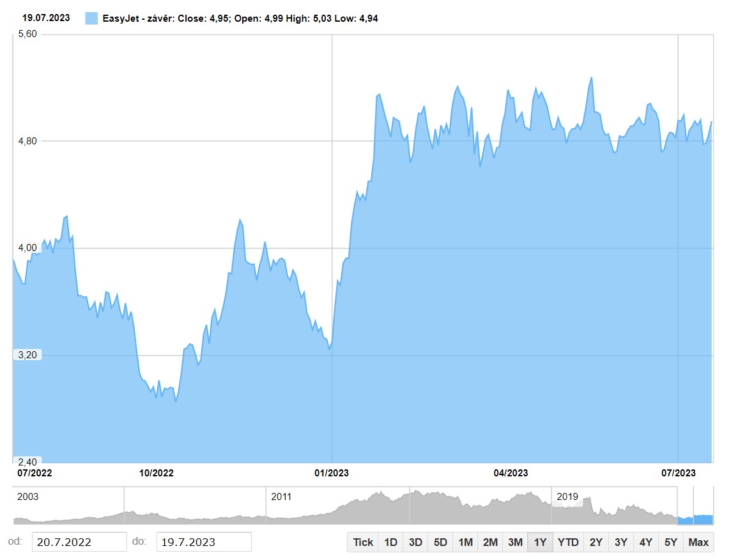
Task: Switch chart to 1D range
Action: (390, 542)
